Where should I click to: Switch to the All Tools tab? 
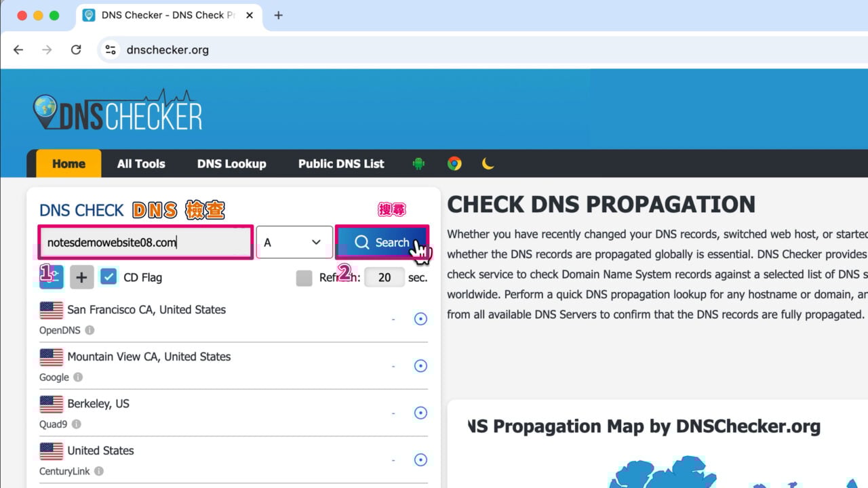click(140, 163)
